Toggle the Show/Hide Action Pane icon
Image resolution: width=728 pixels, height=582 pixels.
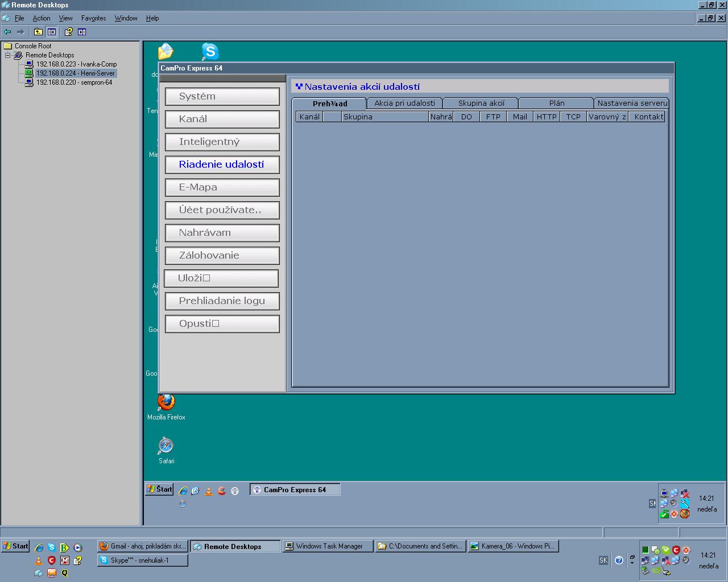pos(82,32)
